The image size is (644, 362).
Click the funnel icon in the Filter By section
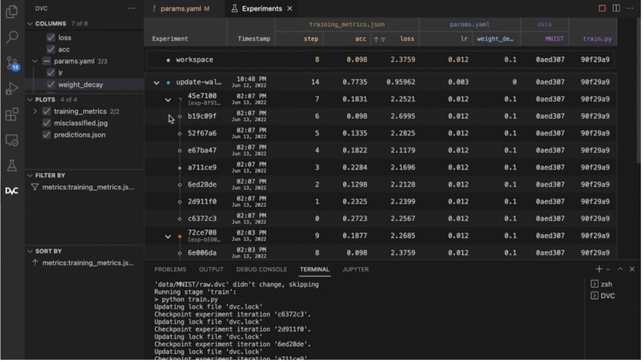pos(35,187)
